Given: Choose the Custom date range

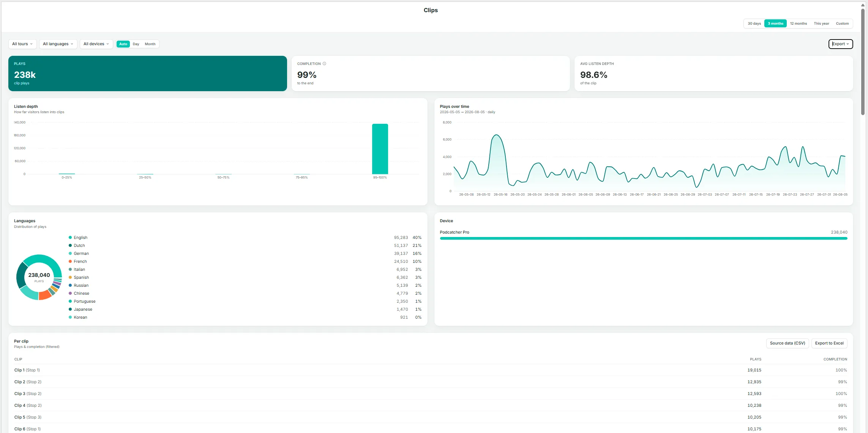Looking at the screenshot, I should (x=842, y=24).
